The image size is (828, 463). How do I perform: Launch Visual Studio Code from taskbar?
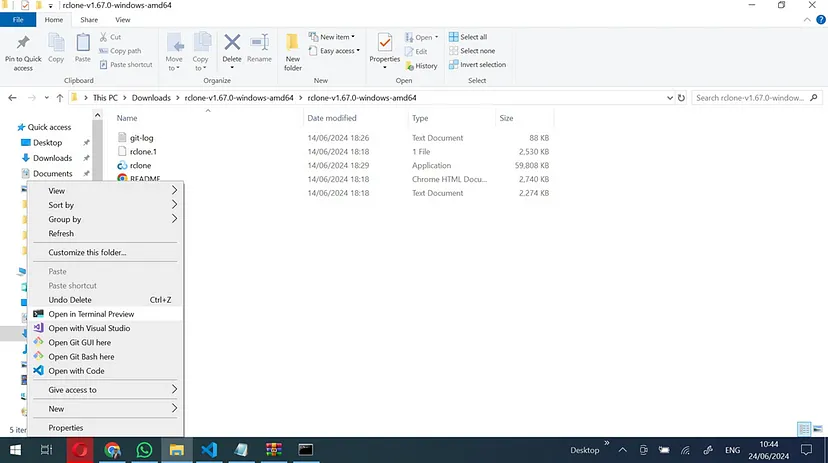pos(208,450)
